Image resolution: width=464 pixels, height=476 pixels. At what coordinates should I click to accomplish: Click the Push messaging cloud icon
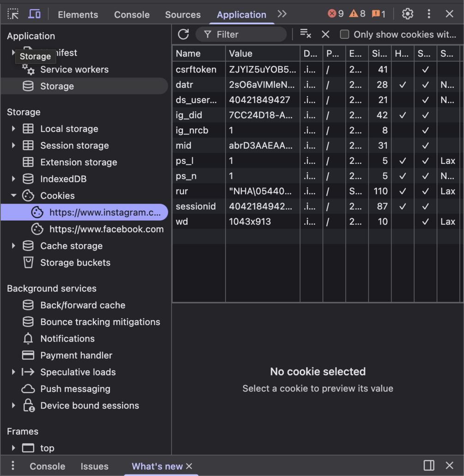coord(28,389)
